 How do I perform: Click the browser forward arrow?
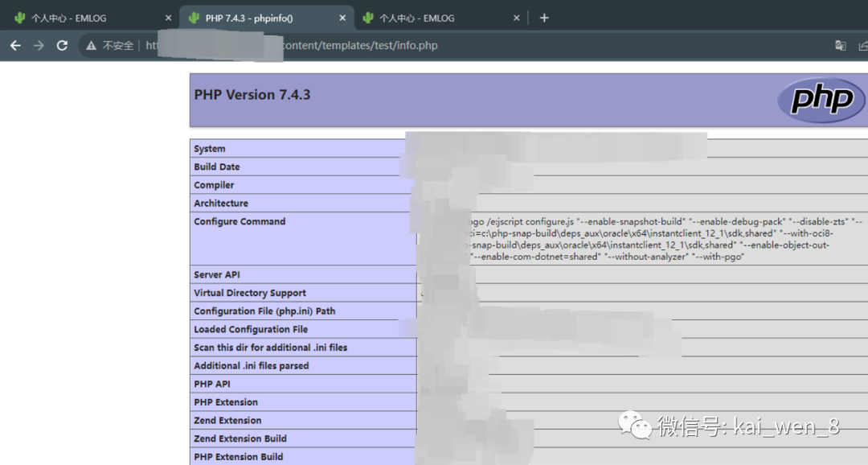(x=39, y=45)
